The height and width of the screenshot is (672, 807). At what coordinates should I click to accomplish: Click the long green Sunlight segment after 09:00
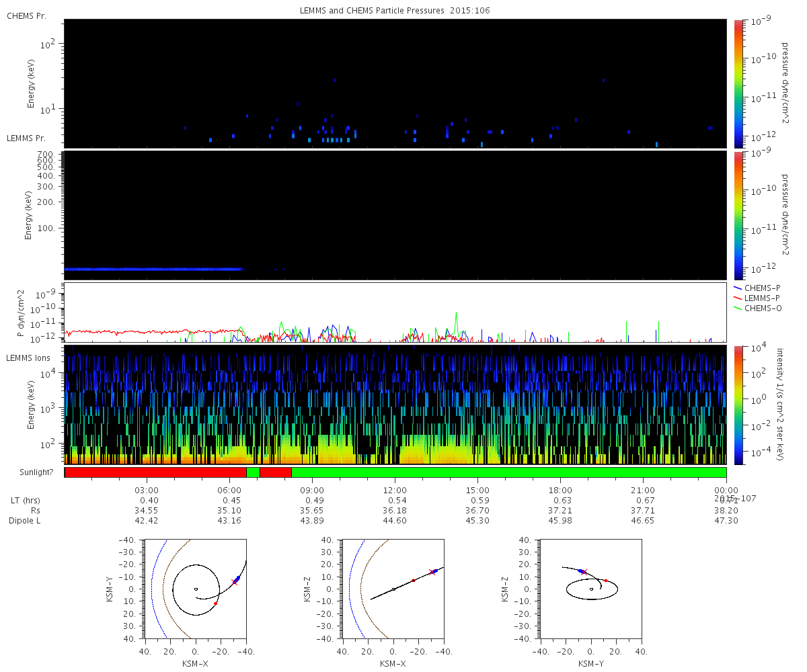pos(509,472)
